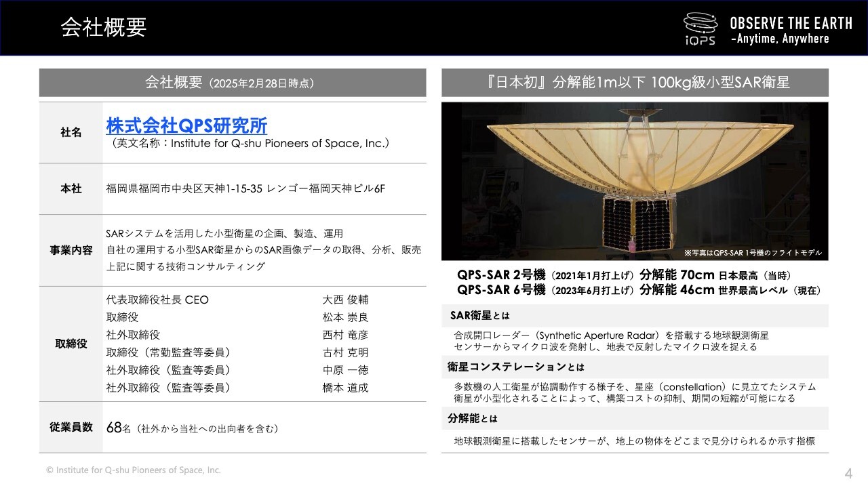Click the 分解能とは section heading
Viewport: 868px width, 488px height.
tap(473, 418)
